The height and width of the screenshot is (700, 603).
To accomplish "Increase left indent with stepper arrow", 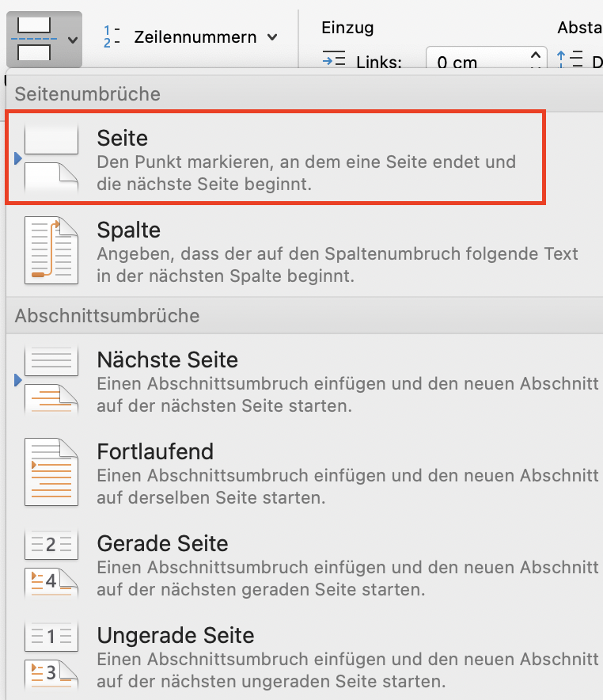I will pyautogui.click(x=536, y=55).
